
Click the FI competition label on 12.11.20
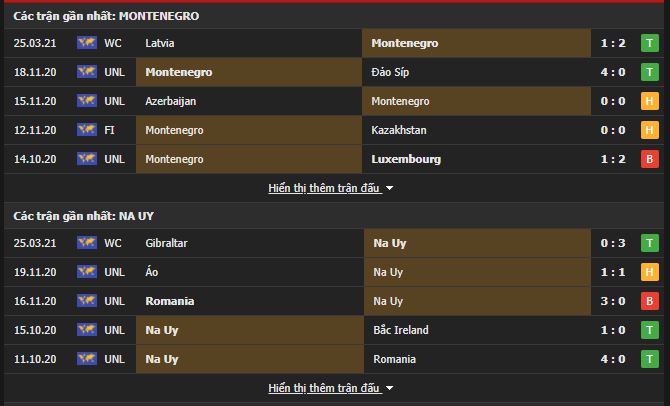[x=109, y=130]
